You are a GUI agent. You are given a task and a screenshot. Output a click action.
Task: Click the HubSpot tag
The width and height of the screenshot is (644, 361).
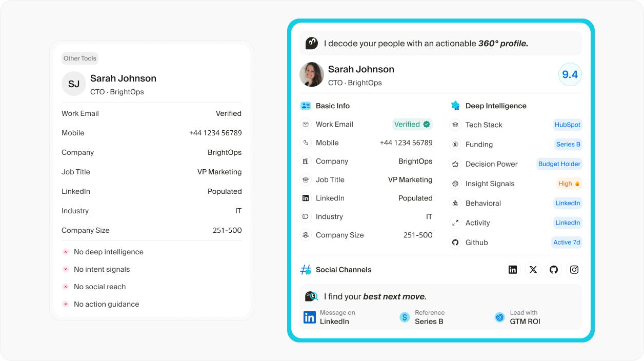[x=568, y=125]
